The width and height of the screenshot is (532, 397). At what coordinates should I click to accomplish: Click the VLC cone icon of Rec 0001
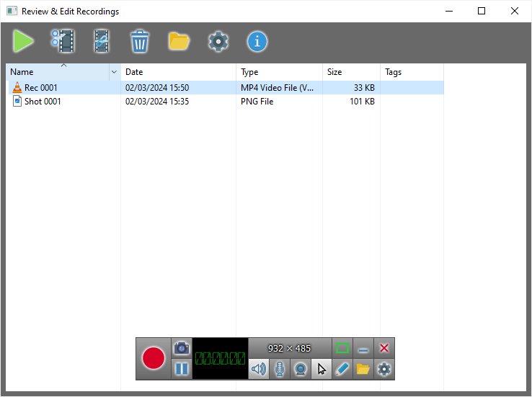click(17, 87)
